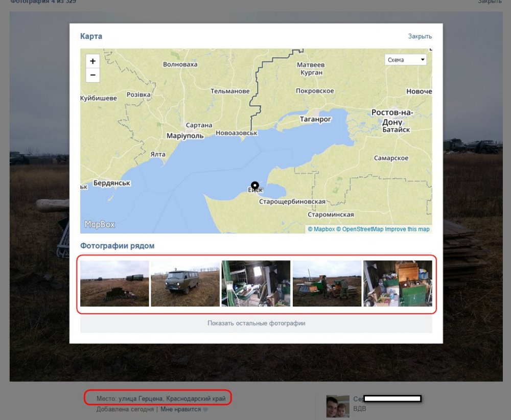Open the OpenStreetMap attribution link
The image size is (511, 420).
[x=362, y=229]
